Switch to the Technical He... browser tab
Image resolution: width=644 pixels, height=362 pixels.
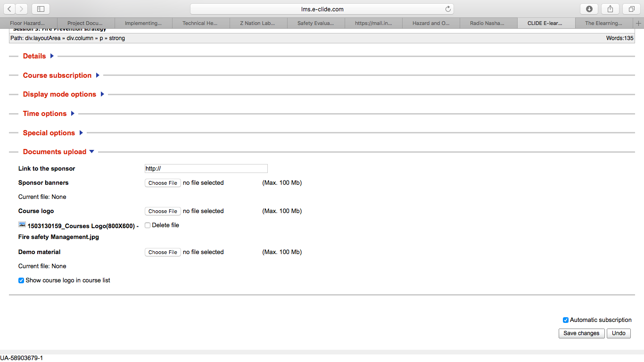coord(200,23)
